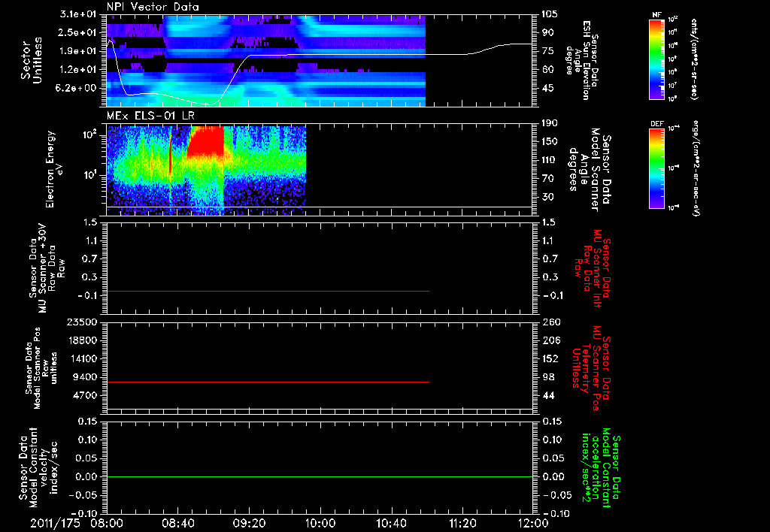Click the 23500 scanner position axis value
Image resolution: width=770 pixels, height=532 pixels.
[81, 322]
